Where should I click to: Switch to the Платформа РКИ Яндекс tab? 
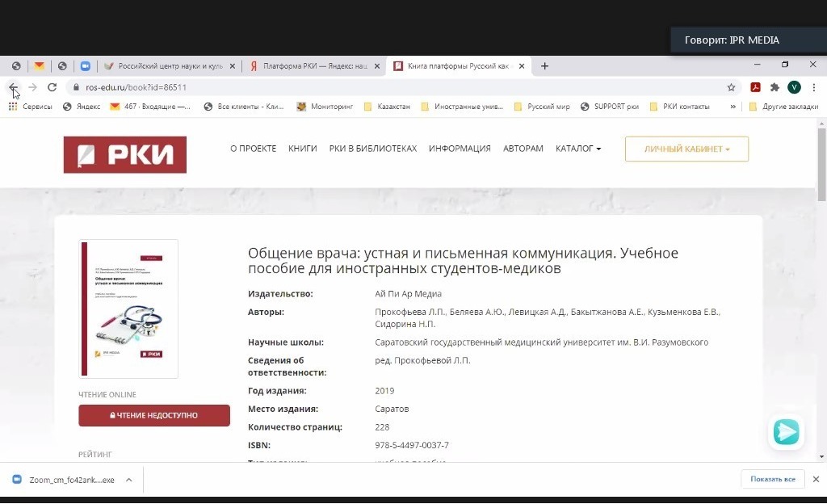[x=315, y=66]
